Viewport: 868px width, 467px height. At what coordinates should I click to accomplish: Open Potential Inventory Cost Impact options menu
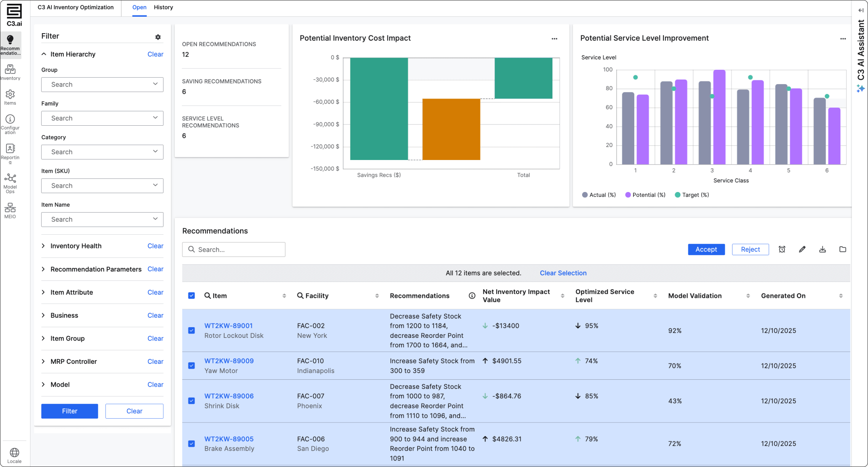pyautogui.click(x=554, y=38)
